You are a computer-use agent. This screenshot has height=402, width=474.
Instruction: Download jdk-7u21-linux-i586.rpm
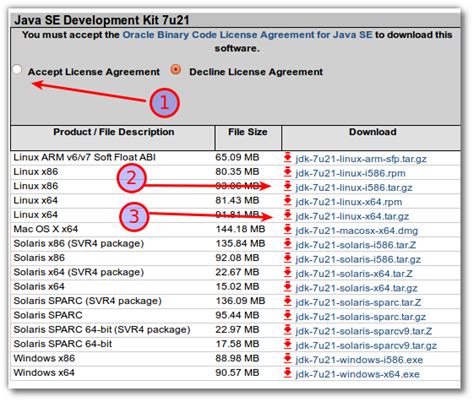click(350, 173)
